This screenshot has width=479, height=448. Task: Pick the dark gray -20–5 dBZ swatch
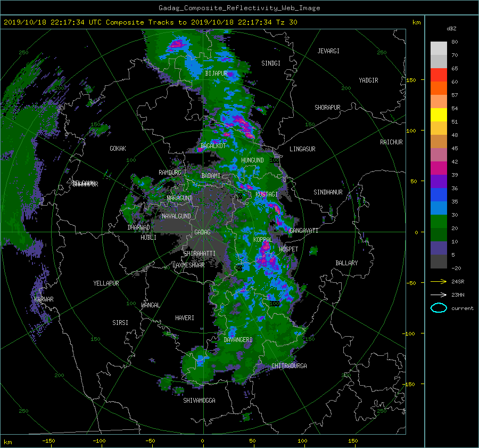point(439,261)
